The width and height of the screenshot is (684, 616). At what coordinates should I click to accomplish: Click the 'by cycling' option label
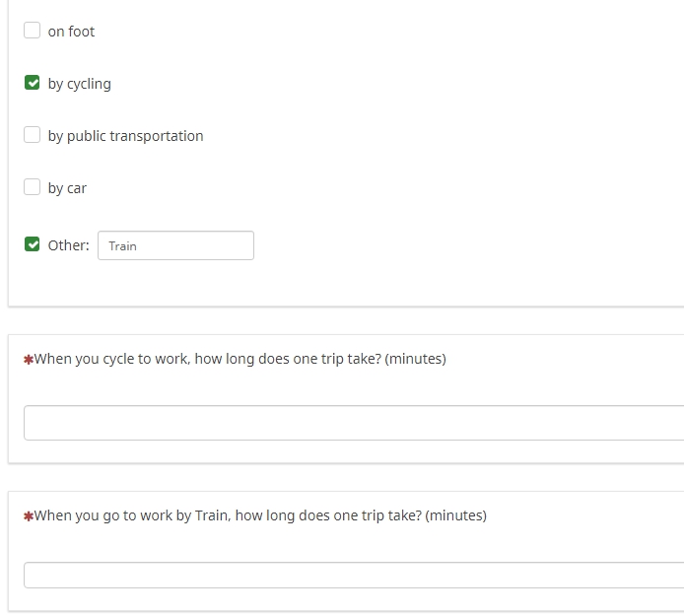point(79,84)
